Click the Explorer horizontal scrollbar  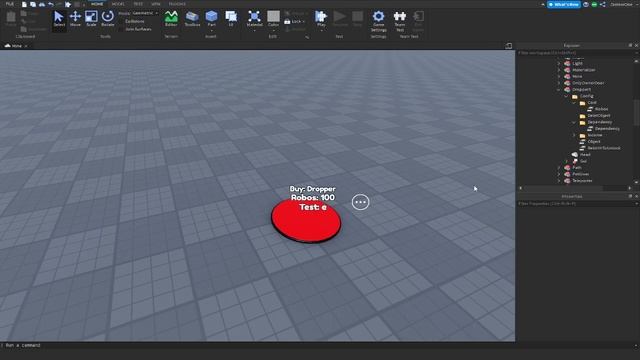tap(563, 188)
